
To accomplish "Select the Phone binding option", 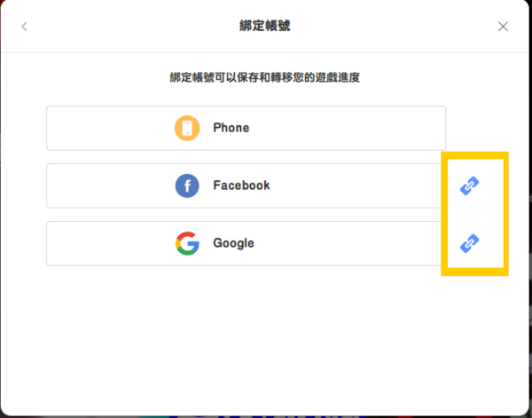I will tap(246, 128).
